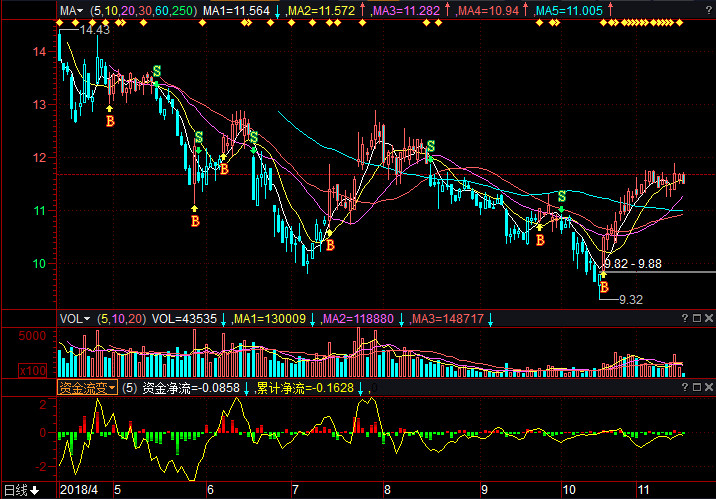This screenshot has height=499, width=716.
Task: Close the VOL indicator panel
Action: [708, 318]
